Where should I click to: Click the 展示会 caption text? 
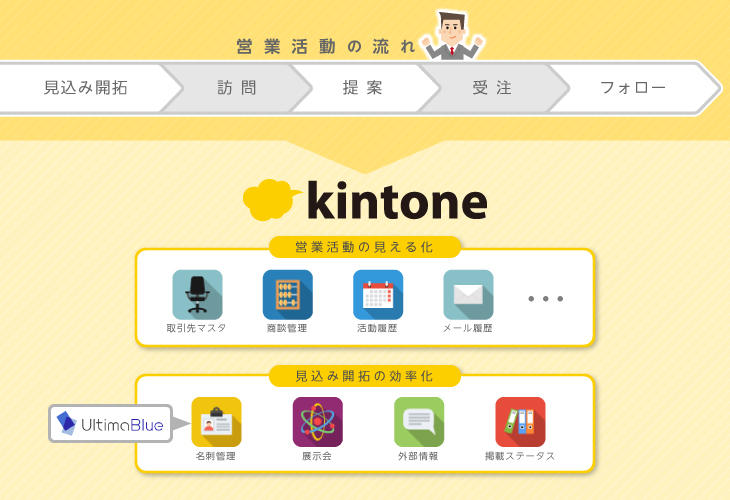click(x=317, y=456)
